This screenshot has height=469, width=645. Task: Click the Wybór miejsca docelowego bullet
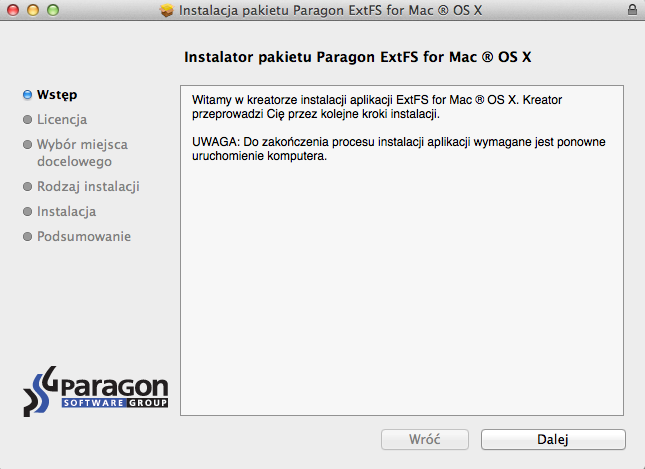(28, 145)
